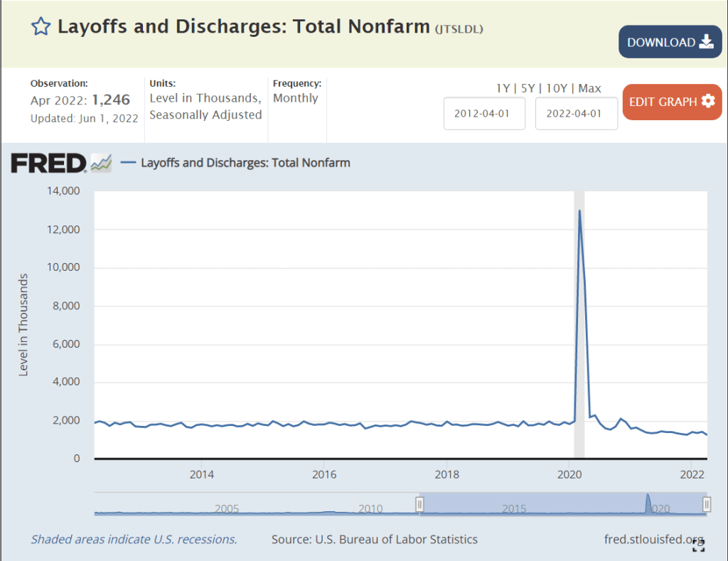Select the 5Y time range
The image size is (728, 561).
click(x=527, y=88)
